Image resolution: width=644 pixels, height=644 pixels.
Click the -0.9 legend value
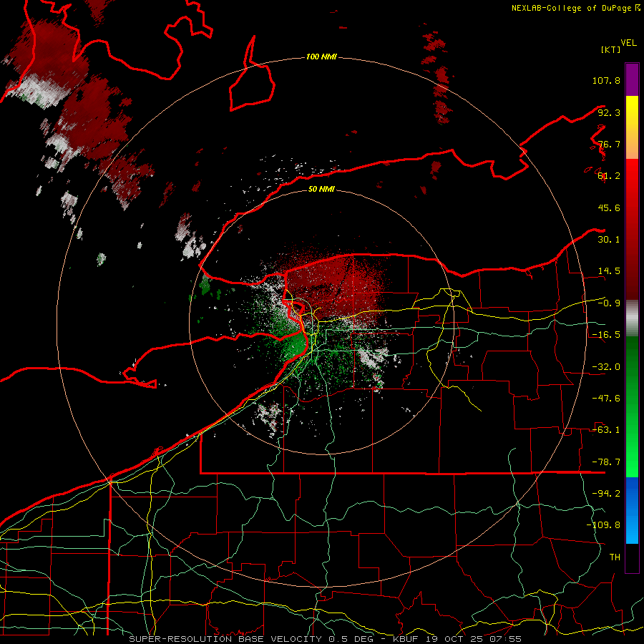pyautogui.click(x=609, y=303)
